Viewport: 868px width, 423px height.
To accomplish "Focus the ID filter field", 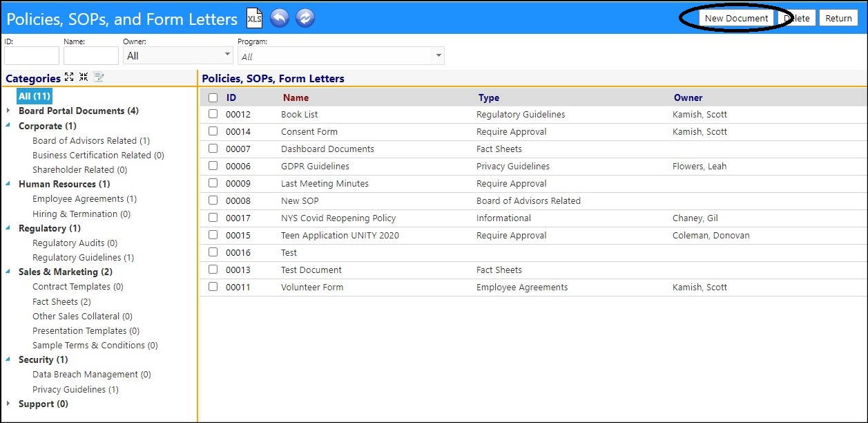I will (x=32, y=56).
